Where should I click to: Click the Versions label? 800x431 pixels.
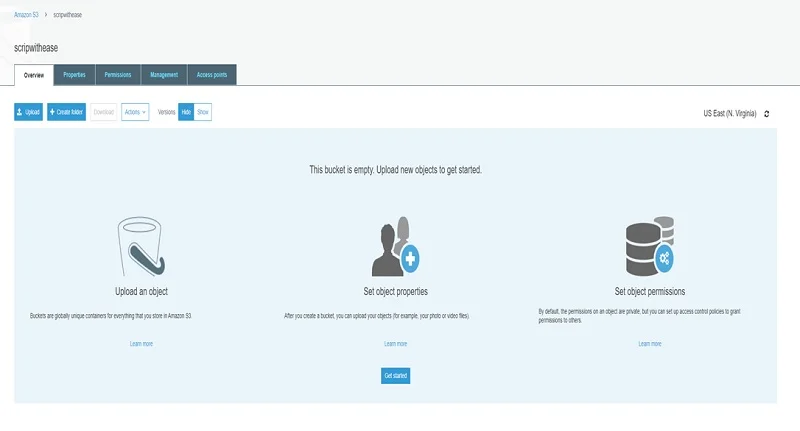point(166,112)
